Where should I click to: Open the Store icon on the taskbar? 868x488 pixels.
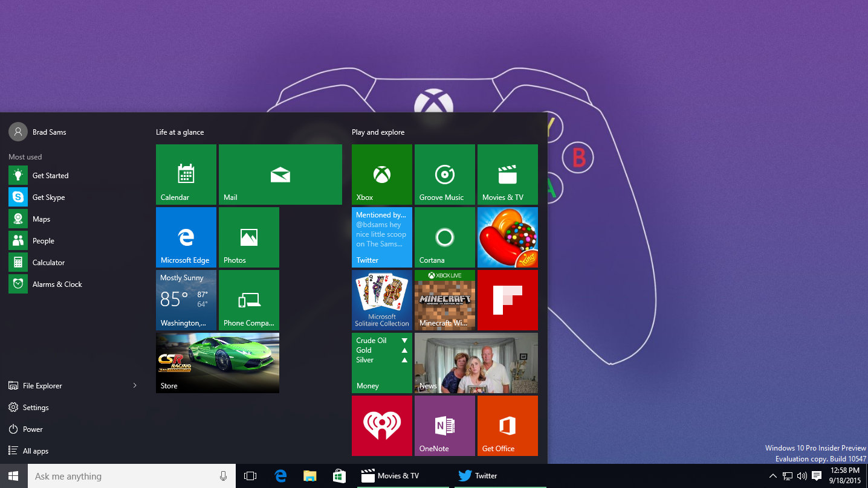(339, 476)
